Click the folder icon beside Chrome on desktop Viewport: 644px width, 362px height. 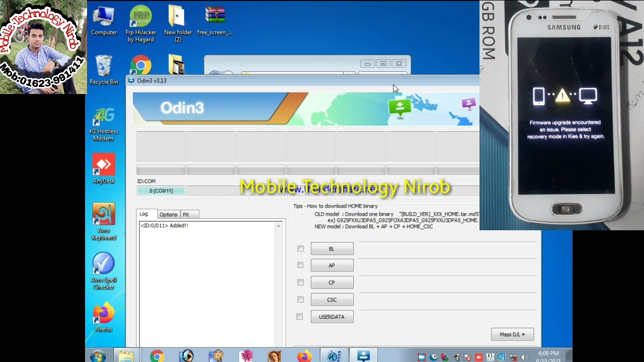(x=177, y=65)
